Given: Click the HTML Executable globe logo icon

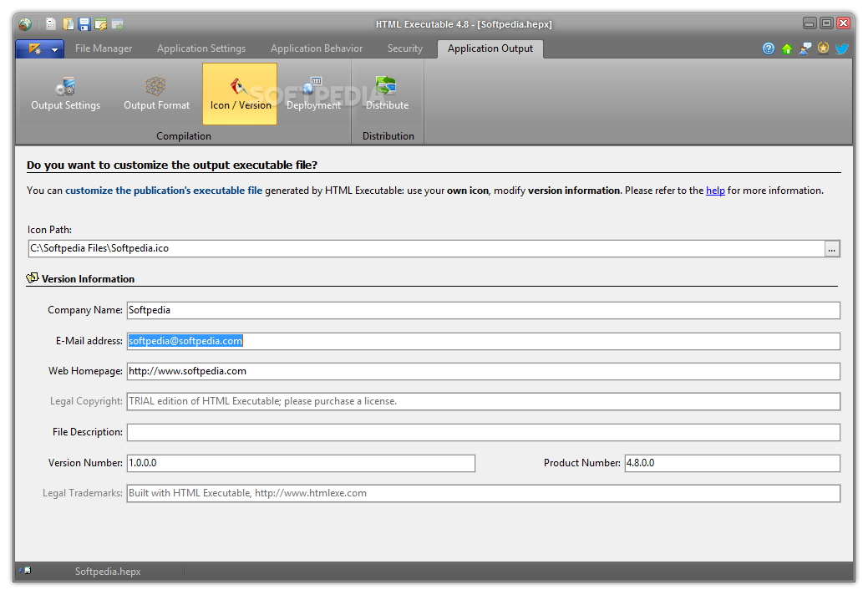Looking at the screenshot, I should pyautogui.click(x=25, y=24).
